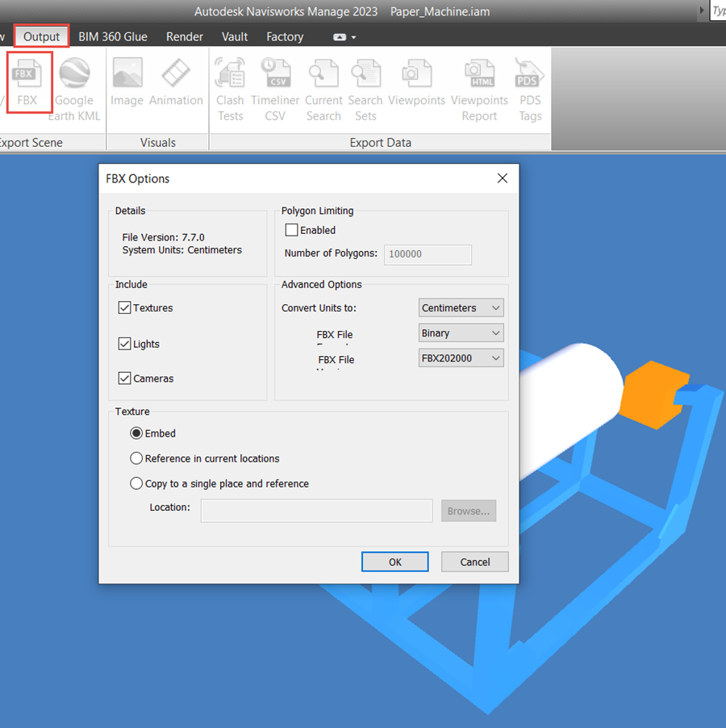The height and width of the screenshot is (728, 726).
Task: Click inside the Number of Polygons field
Action: (x=427, y=254)
